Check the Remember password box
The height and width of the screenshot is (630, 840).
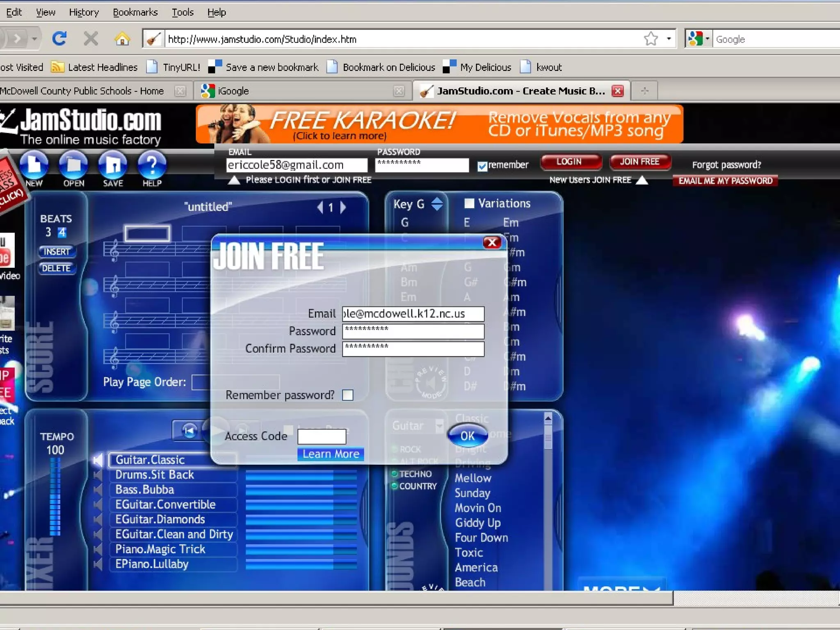(348, 395)
